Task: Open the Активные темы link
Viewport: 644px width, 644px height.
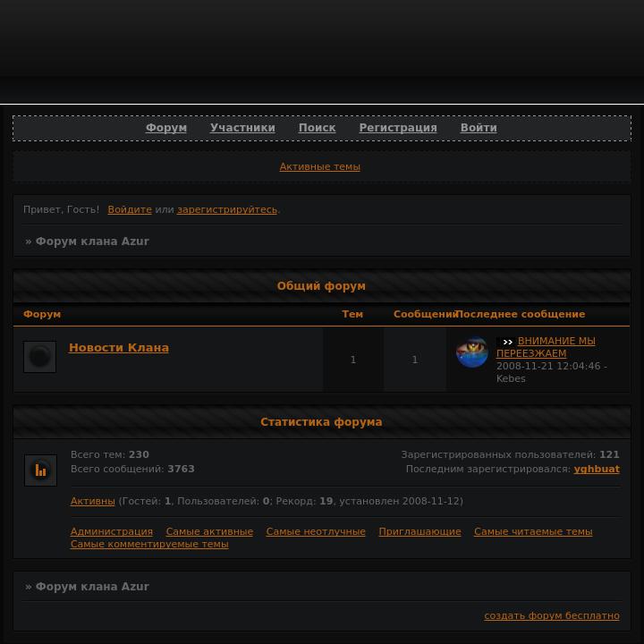Action: [319, 166]
